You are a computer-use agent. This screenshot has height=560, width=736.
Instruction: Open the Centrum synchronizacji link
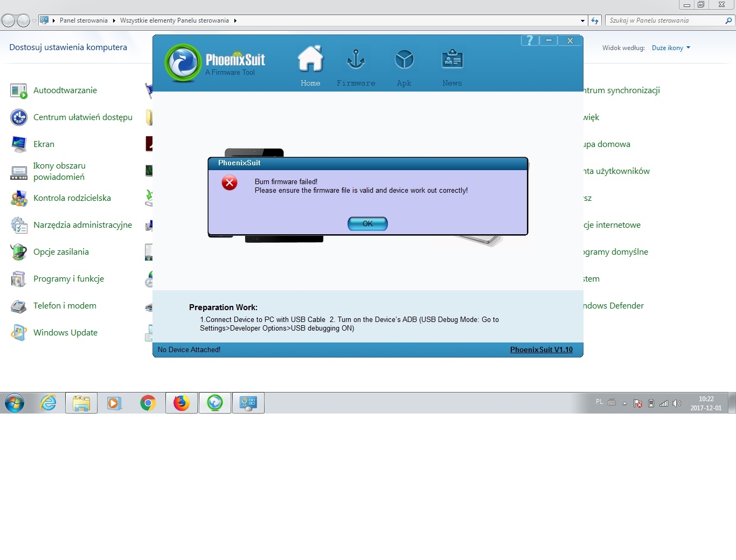[x=622, y=90]
